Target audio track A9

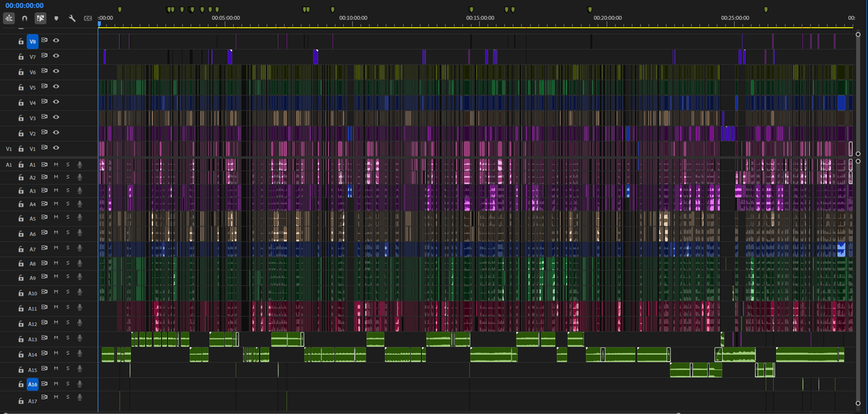[x=33, y=278]
